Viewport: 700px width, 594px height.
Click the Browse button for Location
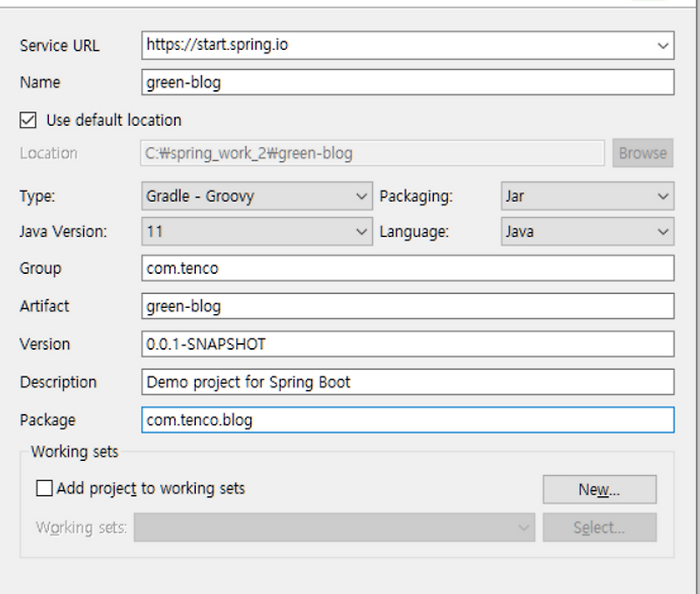pyautogui.click(x=642, y=153)
